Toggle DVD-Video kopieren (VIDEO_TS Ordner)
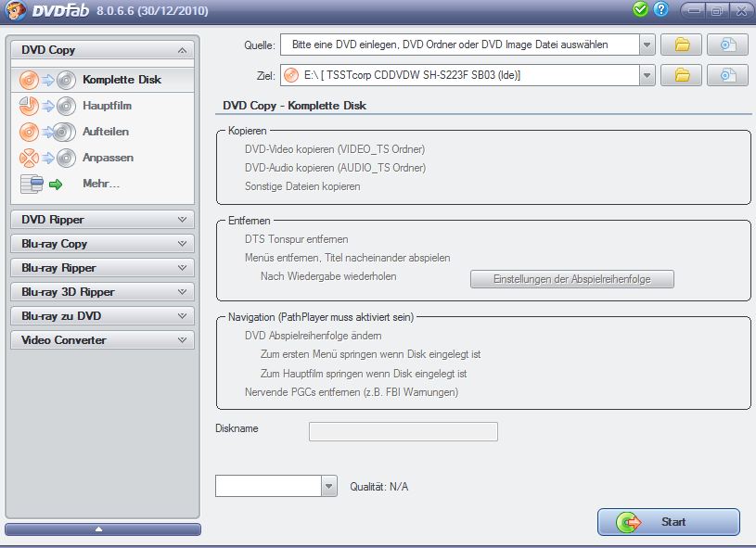Viewport: 756px width, 548px height. pos(335,149)
